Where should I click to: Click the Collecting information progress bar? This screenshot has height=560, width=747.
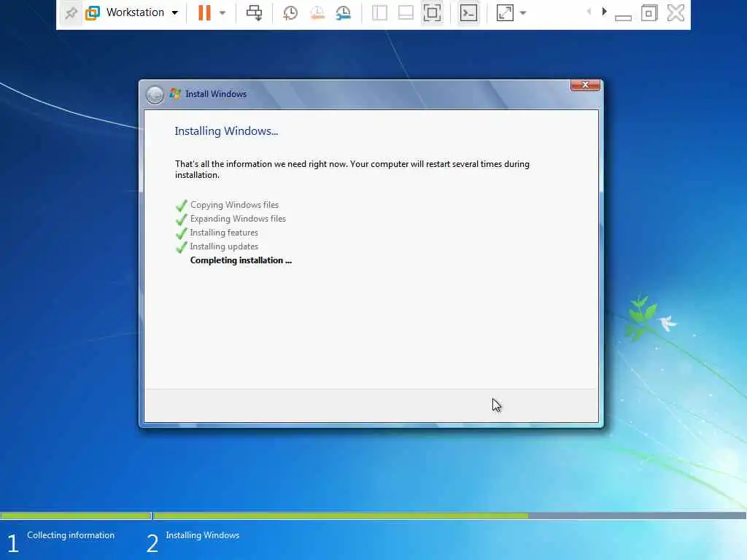(76, 516)
